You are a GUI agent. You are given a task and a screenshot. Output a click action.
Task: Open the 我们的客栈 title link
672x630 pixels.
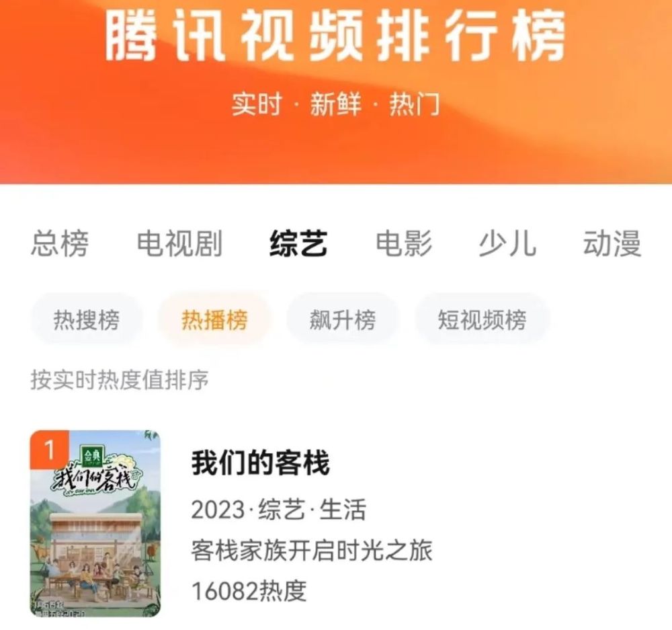point(261,463)
